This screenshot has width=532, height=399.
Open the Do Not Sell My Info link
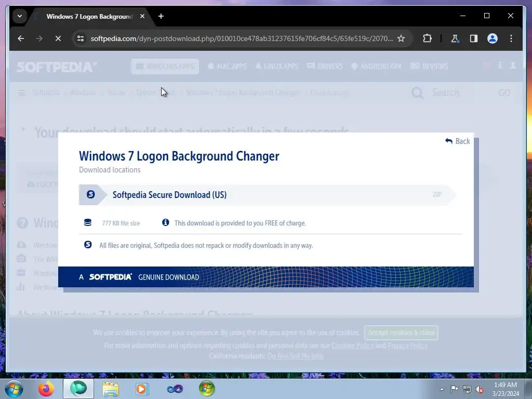(x=295, y=355)
